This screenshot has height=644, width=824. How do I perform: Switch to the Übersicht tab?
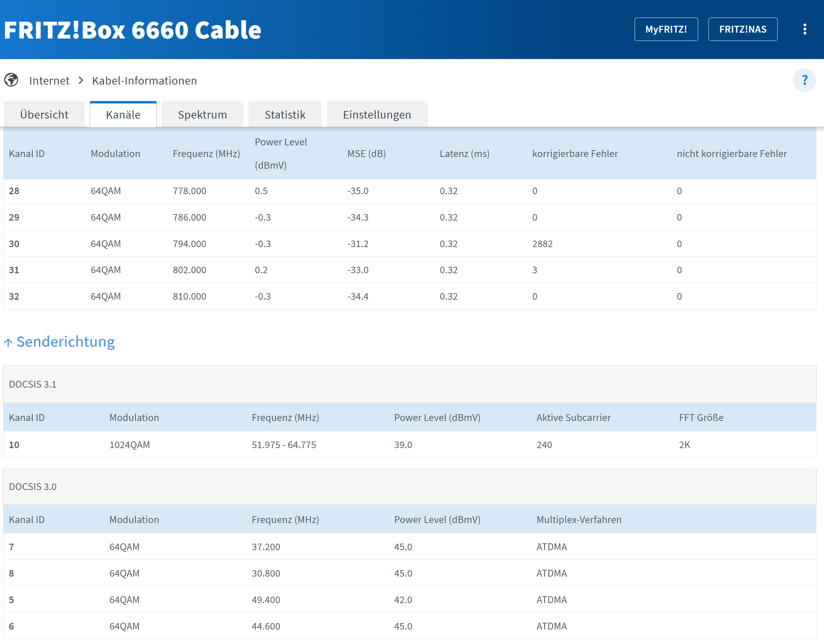tap(44, 114)
